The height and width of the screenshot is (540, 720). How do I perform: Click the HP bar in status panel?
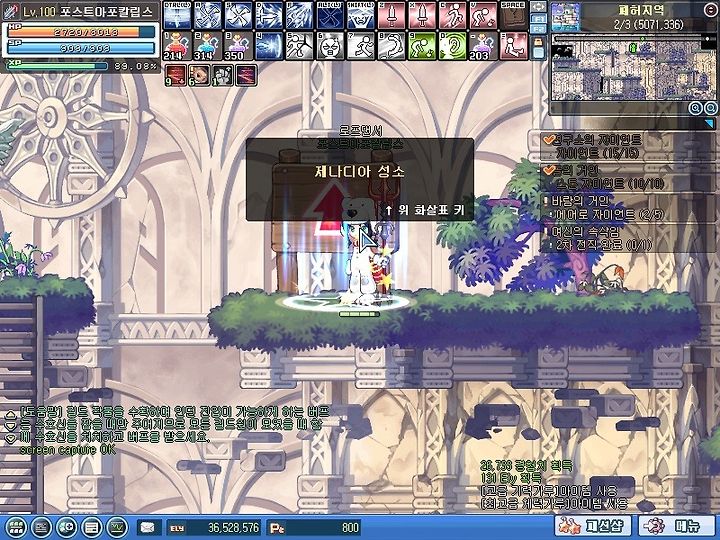(x=81, y=32)
